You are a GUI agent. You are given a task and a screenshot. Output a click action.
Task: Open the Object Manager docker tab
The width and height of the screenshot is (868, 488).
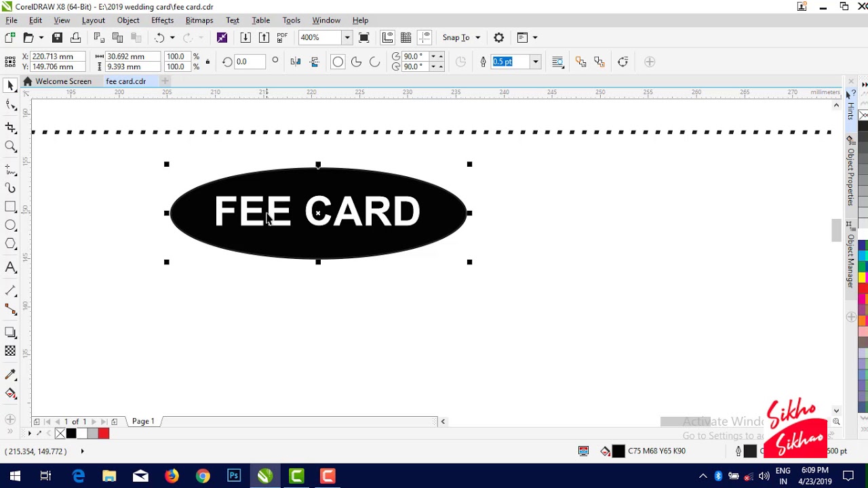pyautogui.click(x=850, y=254)
